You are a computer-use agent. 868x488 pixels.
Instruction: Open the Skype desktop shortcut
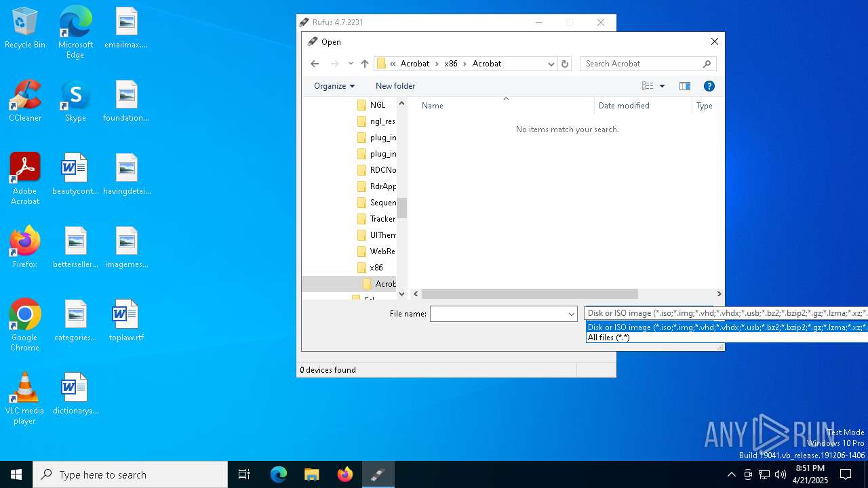tap(75, 102)
